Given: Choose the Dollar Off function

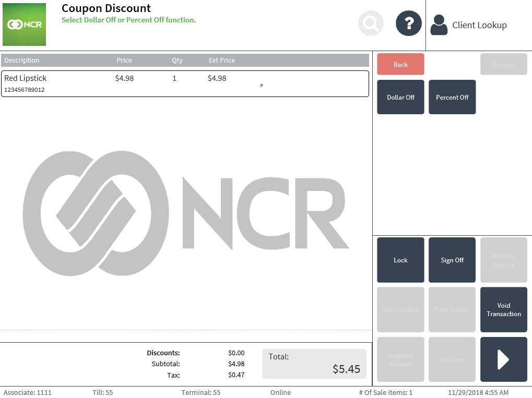Looking at the screenshot, I should [400, 97].
